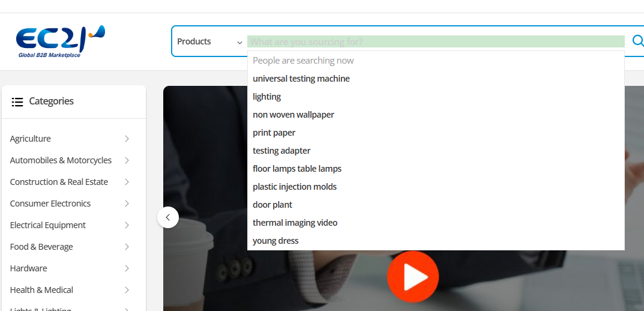Open the Consumer Electronics category
644x311 pixels.
50,204
